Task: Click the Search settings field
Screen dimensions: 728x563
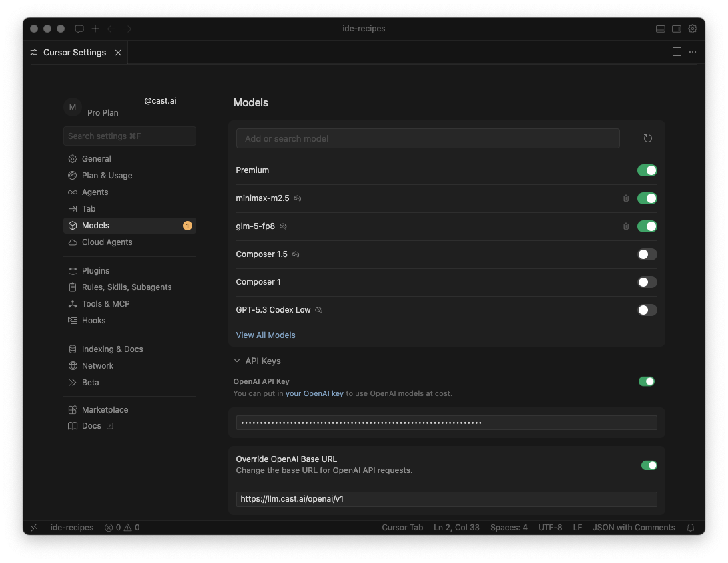Action: pos(129,136)
